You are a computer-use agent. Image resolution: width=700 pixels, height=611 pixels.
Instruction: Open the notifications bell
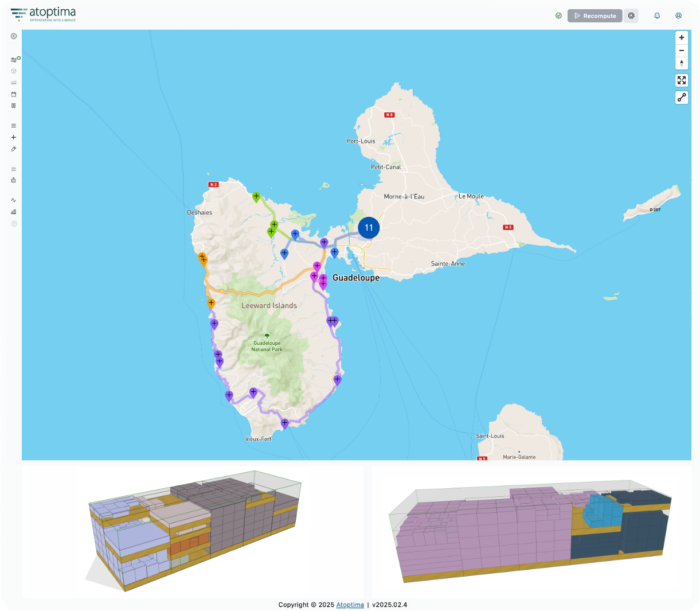click(657, 16)
